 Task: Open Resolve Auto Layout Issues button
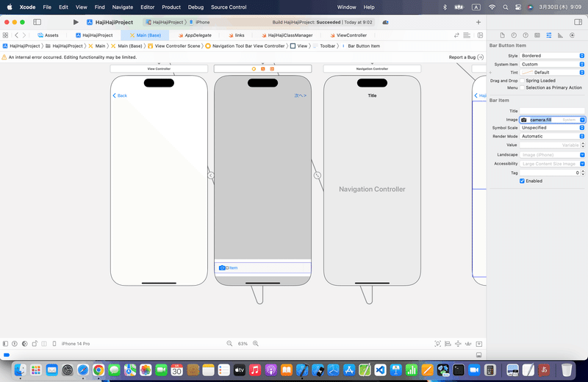pos(468,343)
